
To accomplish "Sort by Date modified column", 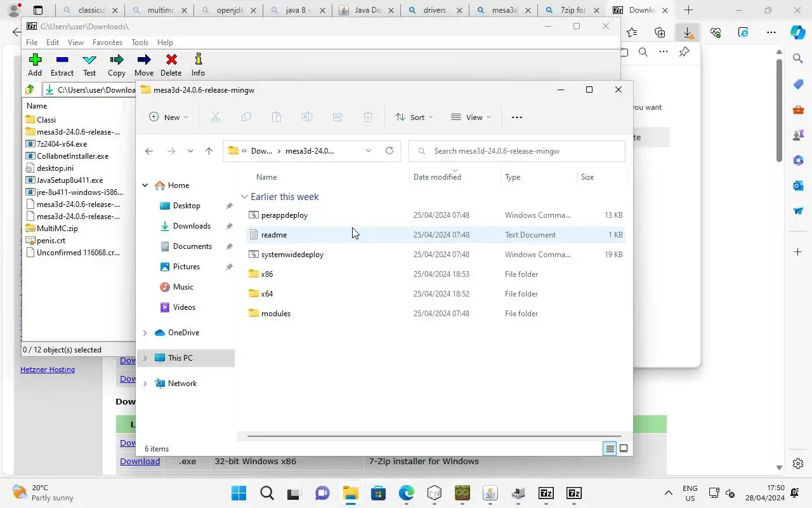I will click(x=437, y=177).
